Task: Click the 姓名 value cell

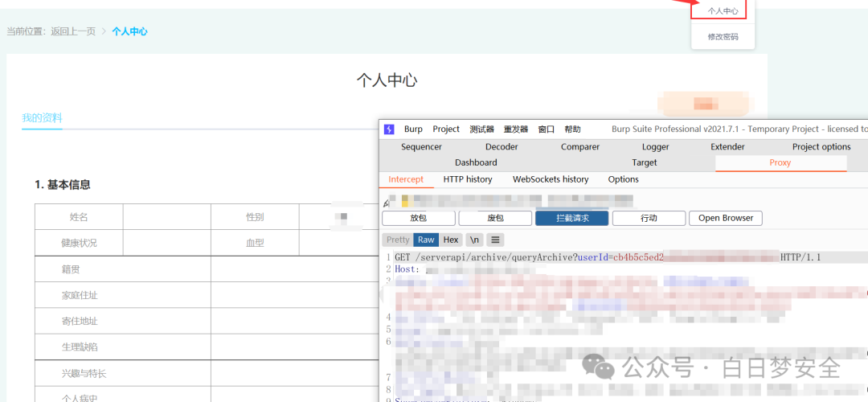Action: [166, 217]
